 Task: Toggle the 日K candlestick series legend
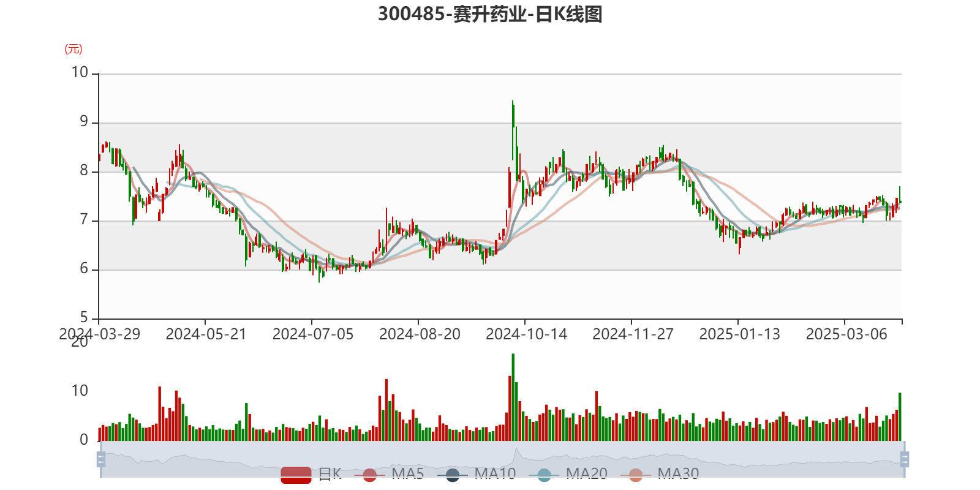pyautogui.click(x=311, y=474)
